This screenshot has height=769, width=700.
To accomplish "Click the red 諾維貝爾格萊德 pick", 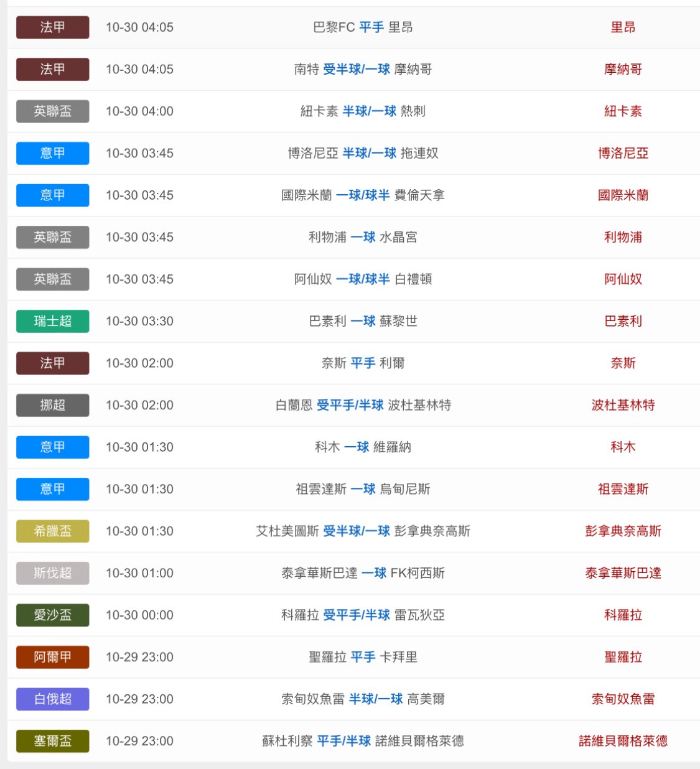I will [x=623, y=741].
